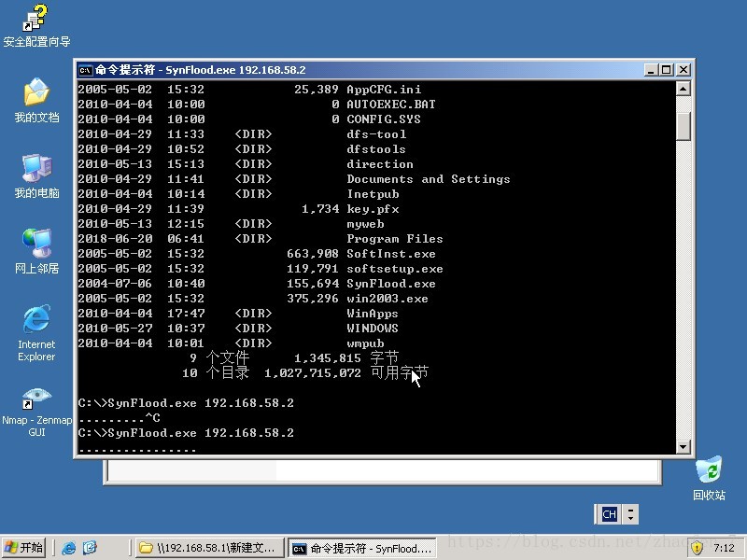Select the 命令提示符 - SynFlood taskbar button

tap(362, 548)
